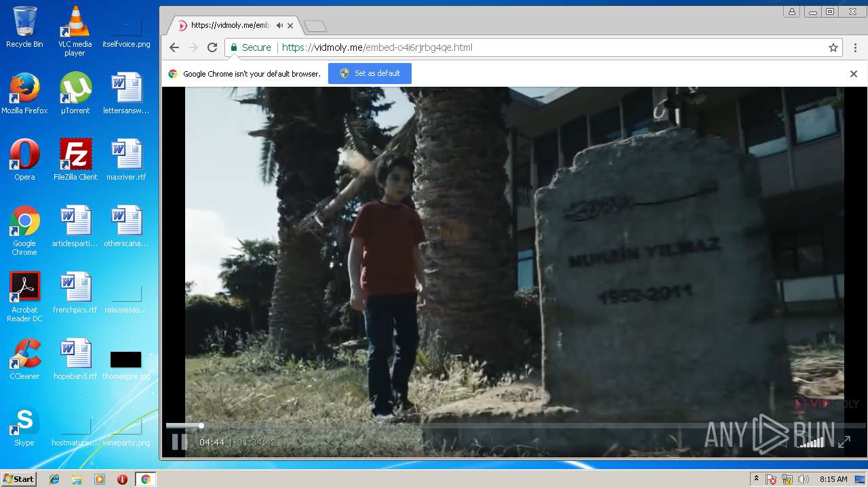Open the Action Center flag tray icon
868x488 pixels.
771,479
